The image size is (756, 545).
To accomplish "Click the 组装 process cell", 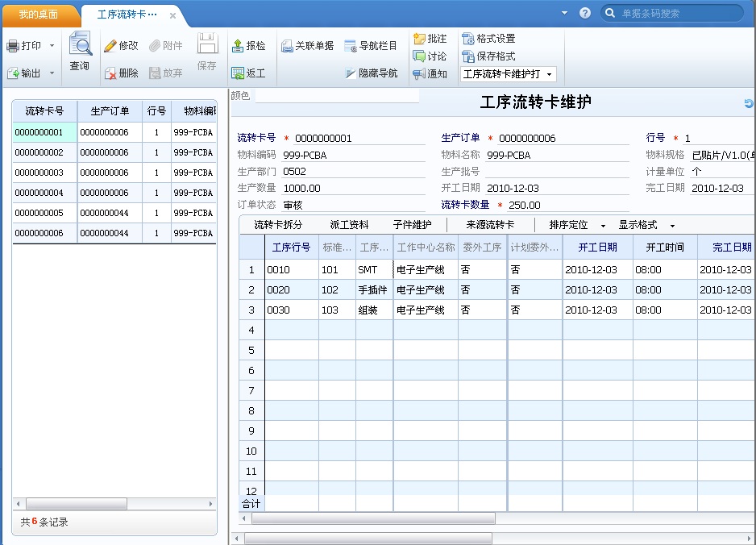I will coord(375,310).
